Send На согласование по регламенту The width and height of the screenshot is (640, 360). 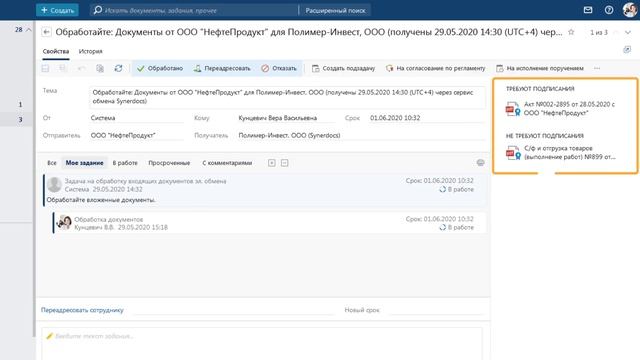point(436,68)
